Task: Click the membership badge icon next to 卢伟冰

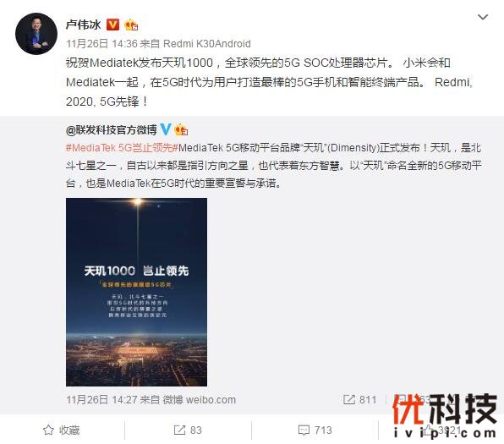Action: [x=131, y=25]
